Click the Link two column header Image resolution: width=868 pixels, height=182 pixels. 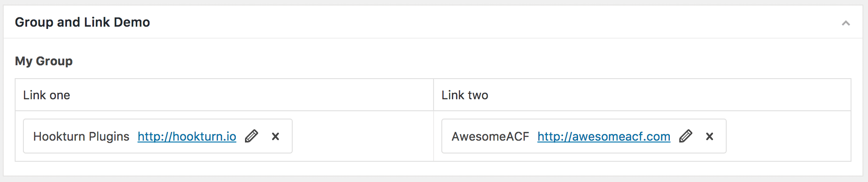click(x=465, y=95)
